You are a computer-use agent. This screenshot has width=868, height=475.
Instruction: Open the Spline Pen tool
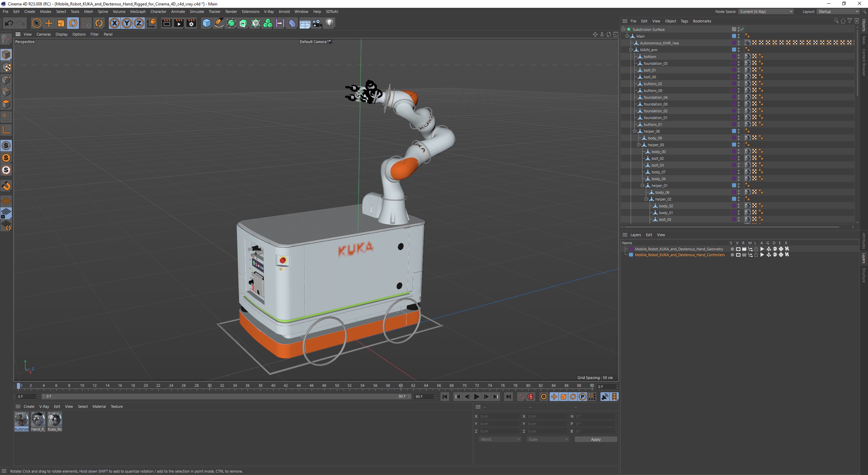[219, 23]
